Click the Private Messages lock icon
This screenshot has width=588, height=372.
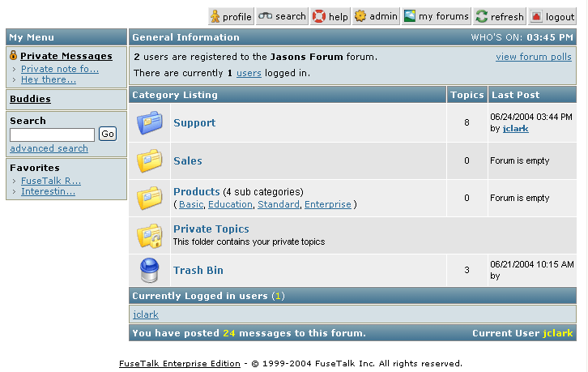[x=14, y=55]
